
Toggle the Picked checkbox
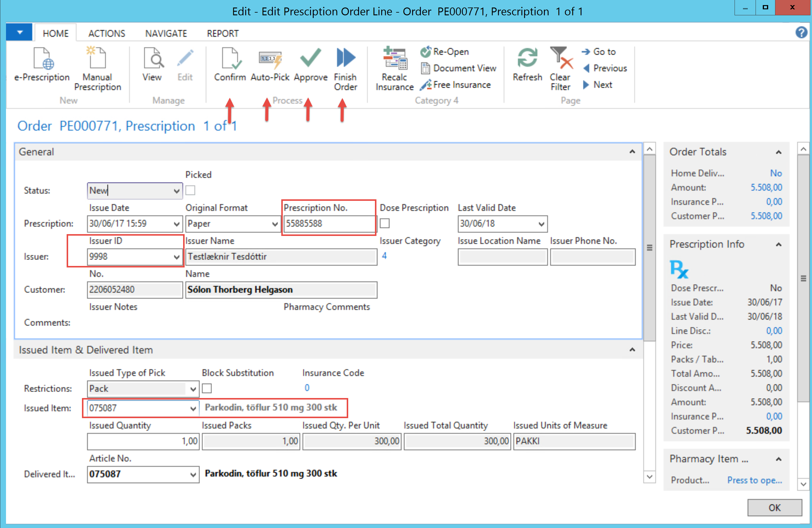[x=190, y=190]
